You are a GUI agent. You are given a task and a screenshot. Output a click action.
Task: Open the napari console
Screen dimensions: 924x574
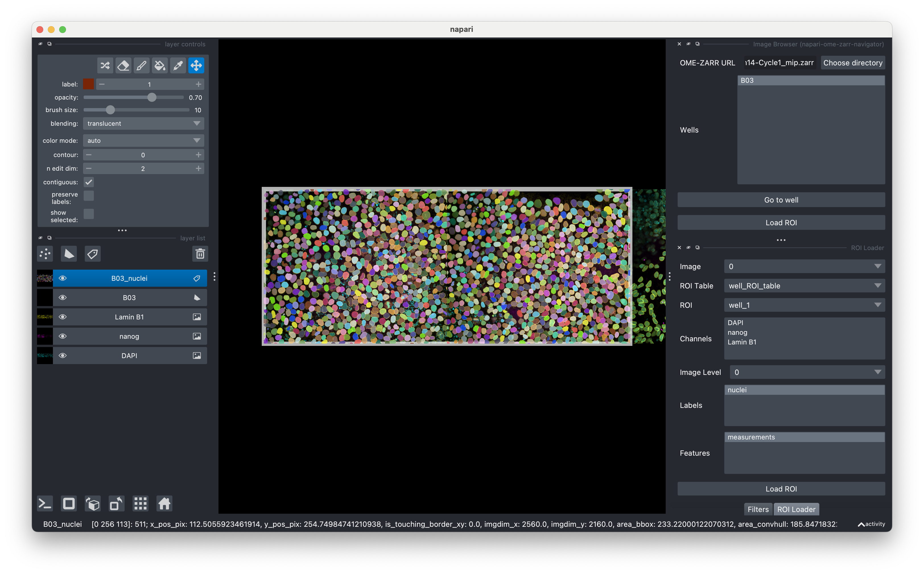coord(45,504)
